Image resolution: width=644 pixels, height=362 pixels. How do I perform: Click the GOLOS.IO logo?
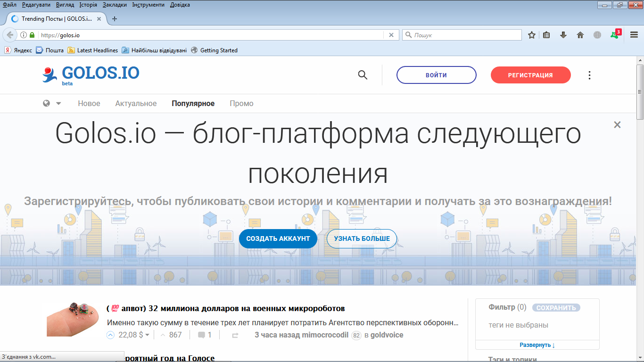(x=91, y=74)
